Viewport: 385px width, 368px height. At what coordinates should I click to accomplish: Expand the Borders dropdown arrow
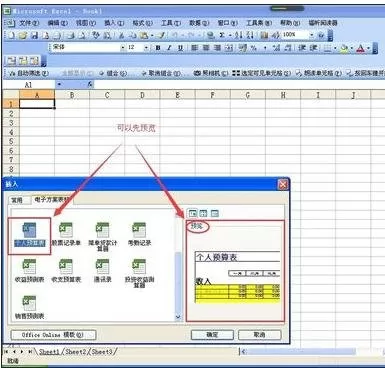[335, 48]
